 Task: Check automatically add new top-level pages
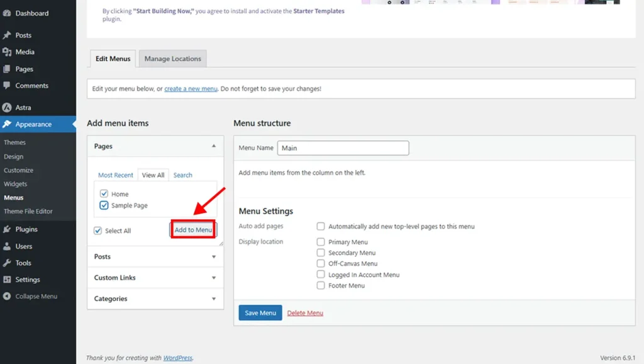click(x=320, y=226)
